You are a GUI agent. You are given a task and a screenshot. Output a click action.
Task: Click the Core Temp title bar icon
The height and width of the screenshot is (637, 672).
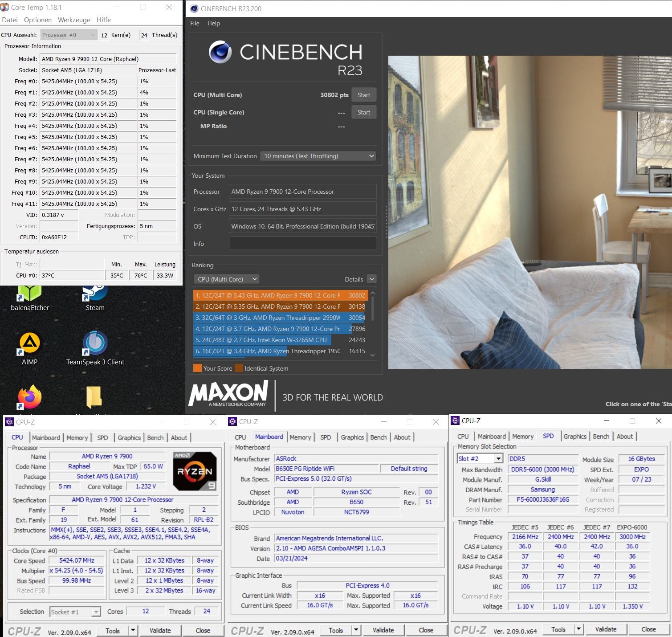point(5,7)
